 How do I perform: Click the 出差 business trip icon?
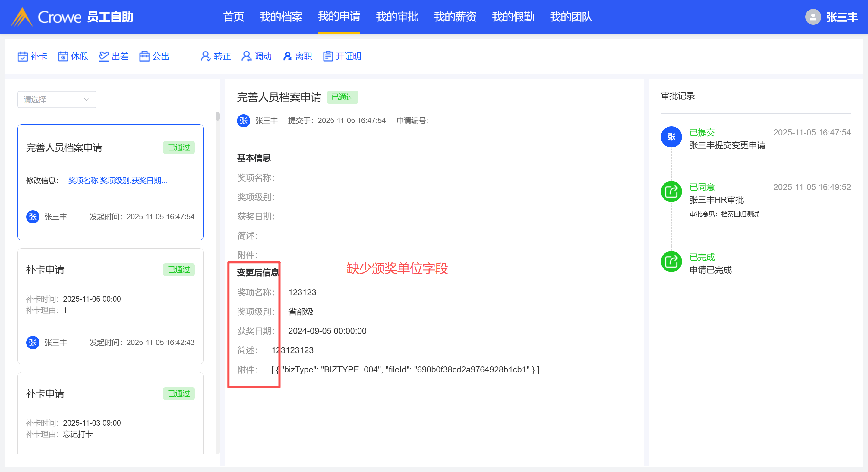pyautogui.click(x=103, y=56)
